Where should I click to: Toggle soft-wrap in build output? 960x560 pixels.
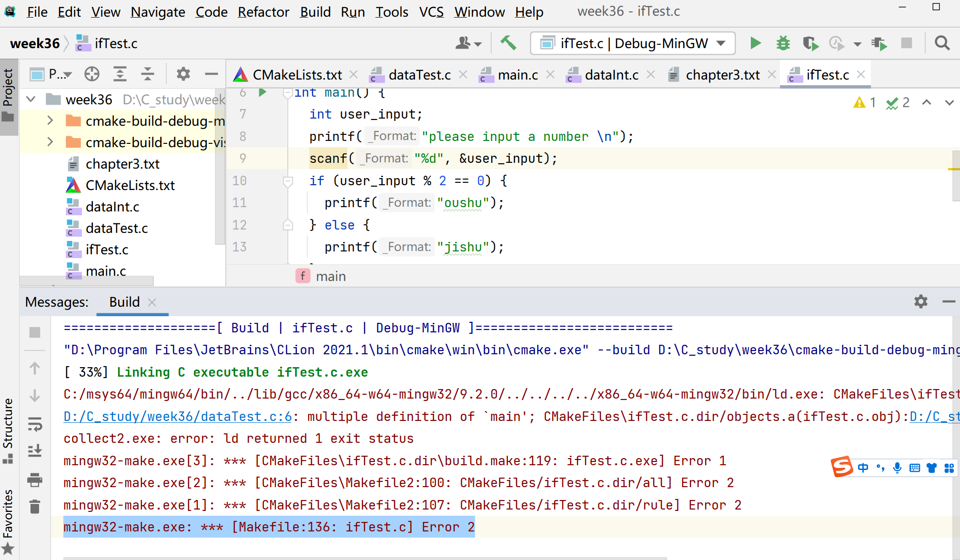tap(35, 424)
